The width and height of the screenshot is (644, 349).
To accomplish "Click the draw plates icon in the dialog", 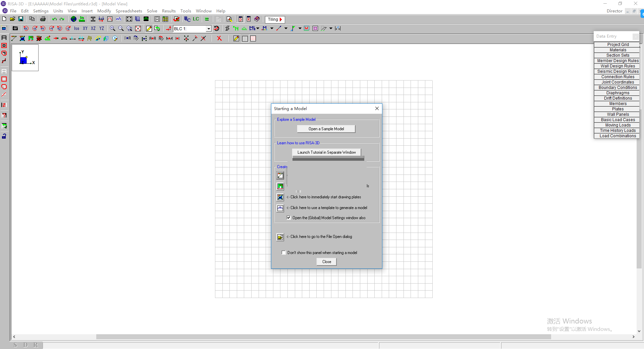I will pos(280,197).
